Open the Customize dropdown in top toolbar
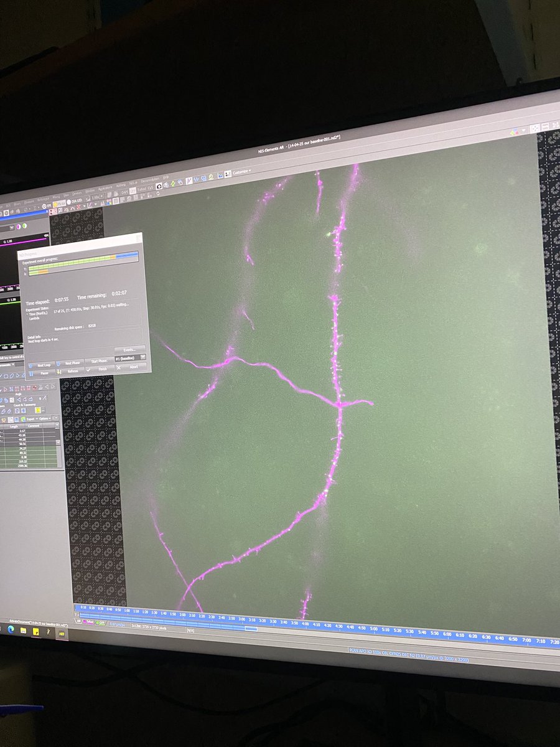 coord(242,172)
